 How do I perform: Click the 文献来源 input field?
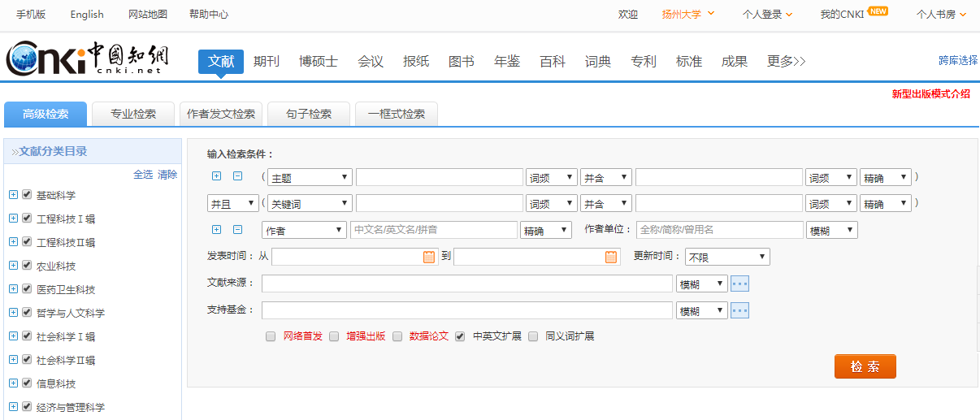click(467, 284)
